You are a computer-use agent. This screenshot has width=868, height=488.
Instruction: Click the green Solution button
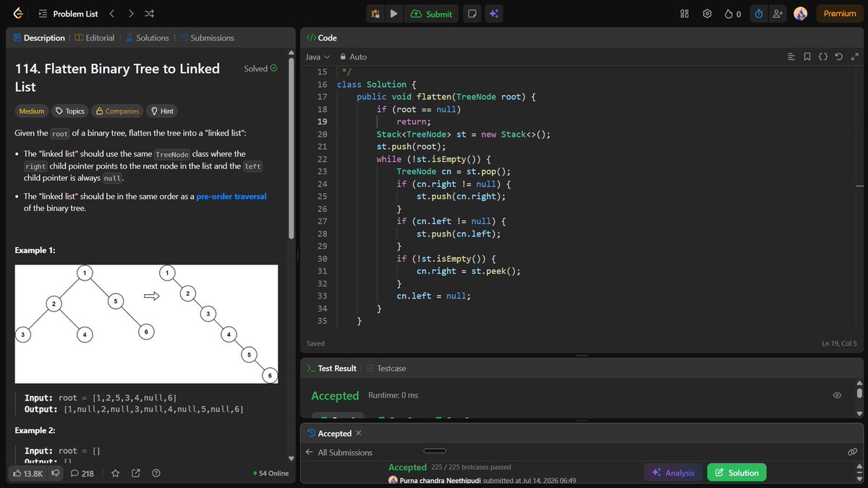tap(736, 473)
